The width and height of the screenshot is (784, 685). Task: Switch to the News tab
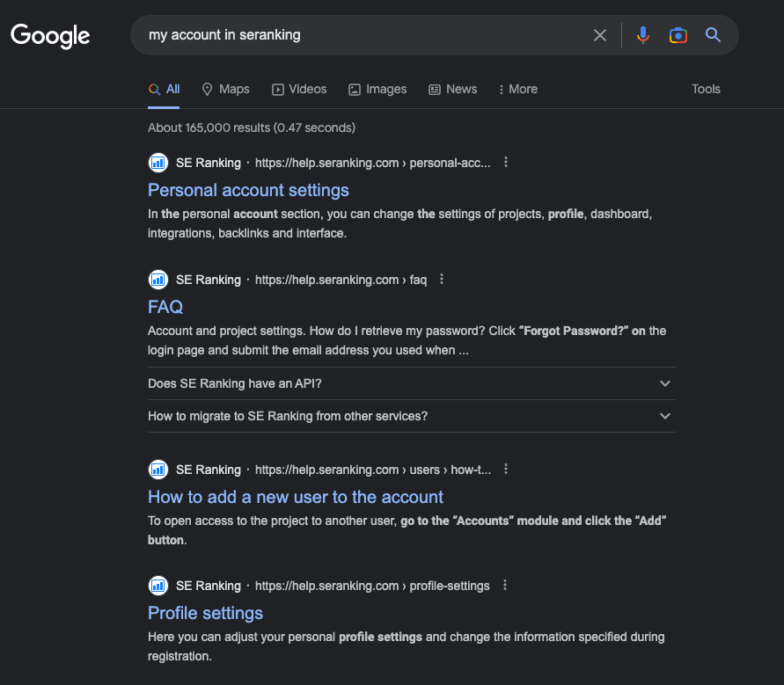(x=453, y=90)
